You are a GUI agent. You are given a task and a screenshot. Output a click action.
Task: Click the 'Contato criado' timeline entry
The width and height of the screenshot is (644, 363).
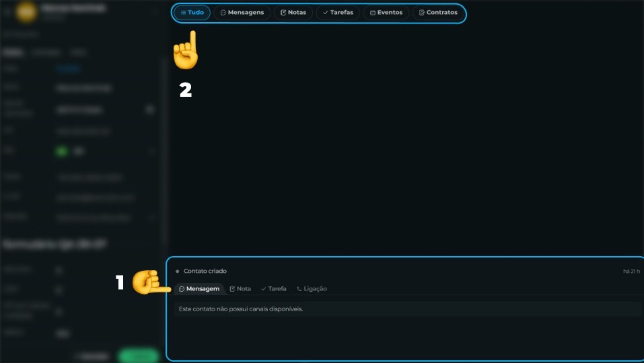(x=205, y=271)
